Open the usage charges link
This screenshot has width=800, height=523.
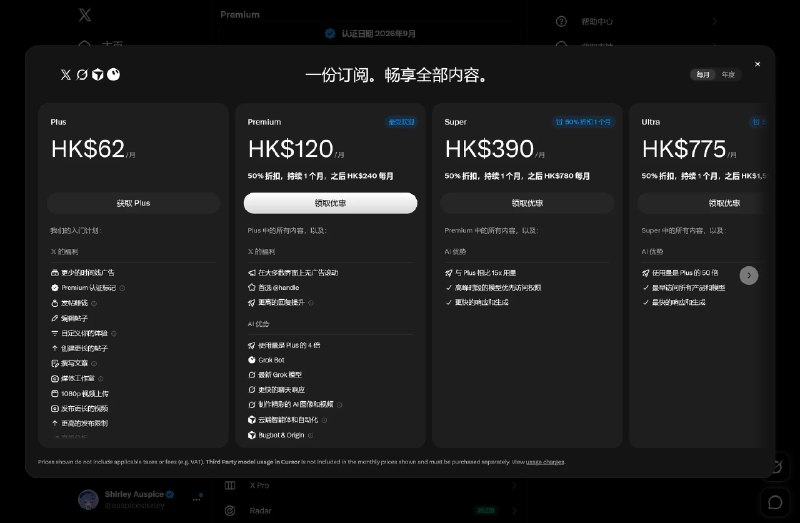545,462
